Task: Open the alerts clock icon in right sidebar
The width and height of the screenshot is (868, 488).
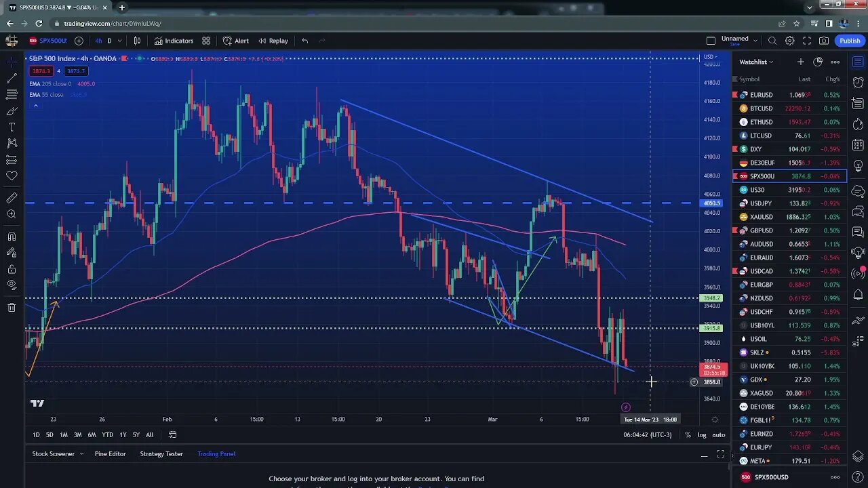Action: pyautogui.click(x=858, y=83)
